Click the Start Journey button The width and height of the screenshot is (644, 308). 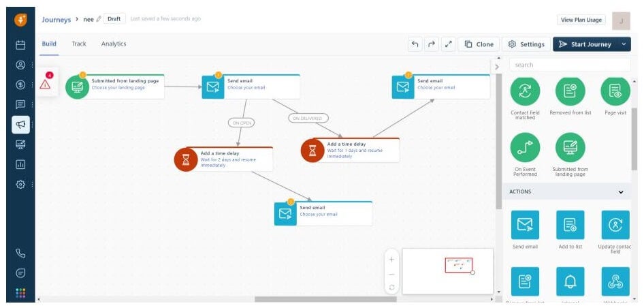coord(585,44)
